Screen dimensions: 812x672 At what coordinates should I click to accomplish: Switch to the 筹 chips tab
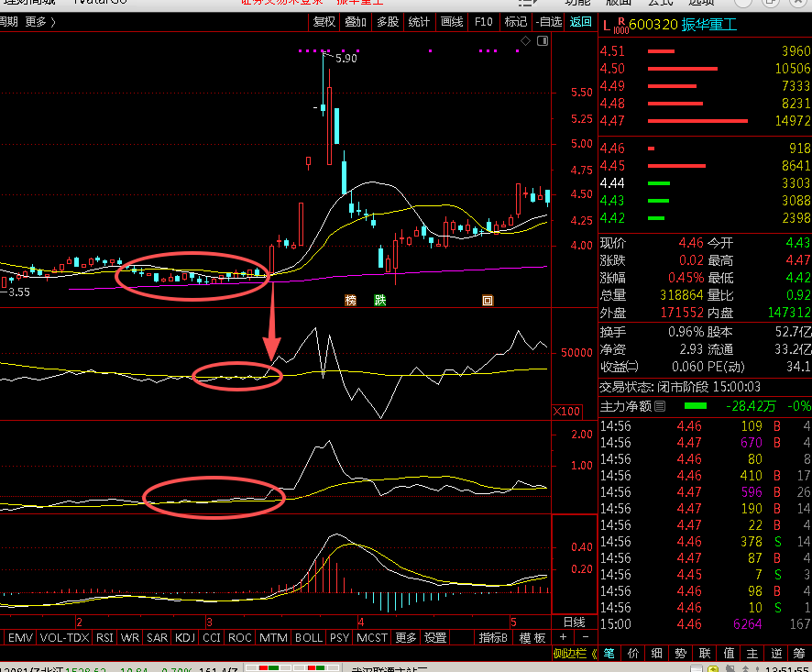pos(799,654)
